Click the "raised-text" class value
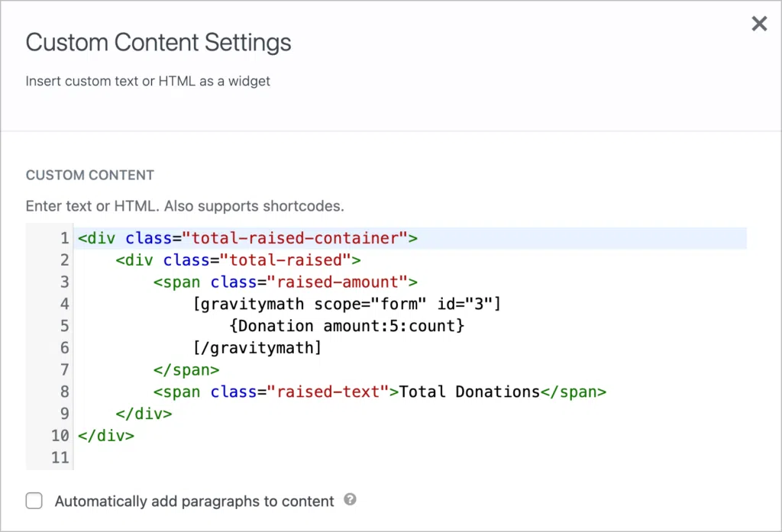Viewport: 782px width, 532px height. tap(328, 392)
